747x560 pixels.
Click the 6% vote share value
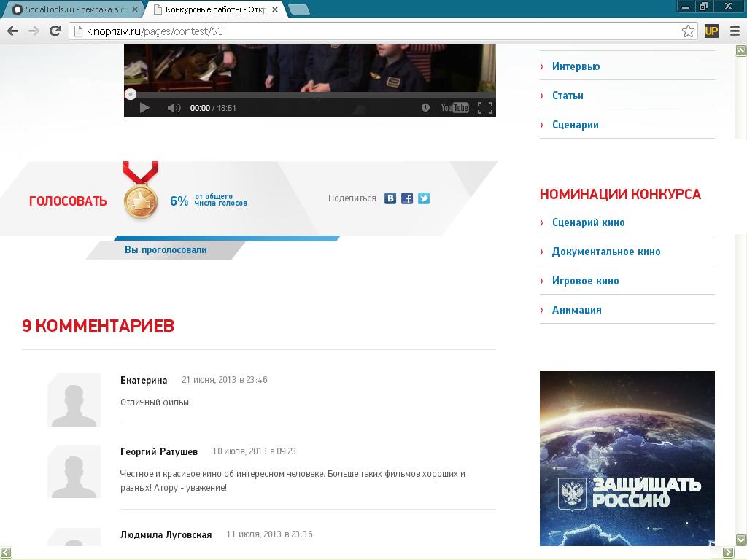click(179, 201)
